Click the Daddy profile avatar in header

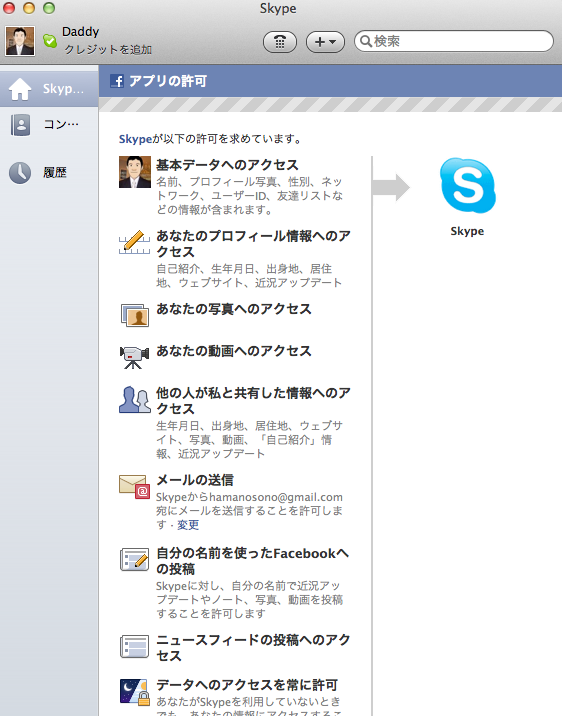(20, 41)
